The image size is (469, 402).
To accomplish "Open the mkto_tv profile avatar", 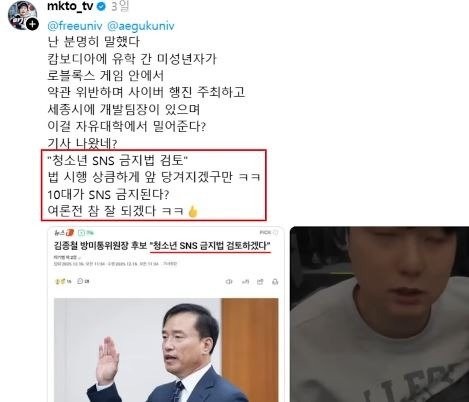I will click(x=22, y=15).
